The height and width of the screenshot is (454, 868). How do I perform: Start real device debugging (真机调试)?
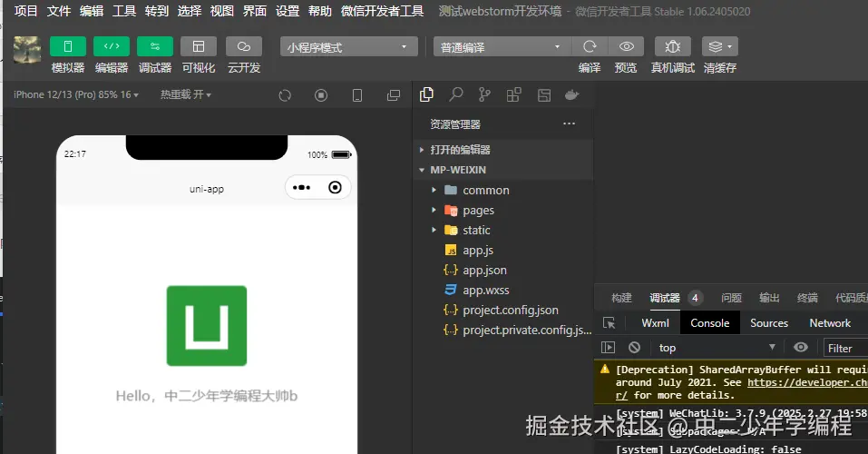(673, 46)
